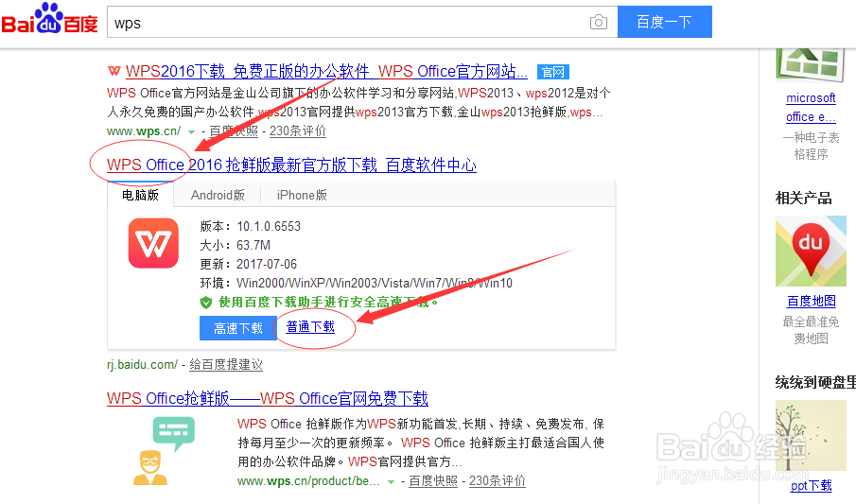Click 使用百度下载助手 green notice text
The image size is (856, 504).
[x=328, y=302]
